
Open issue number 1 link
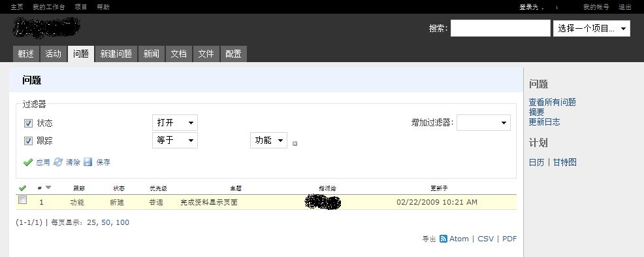(x=42, y=202)
